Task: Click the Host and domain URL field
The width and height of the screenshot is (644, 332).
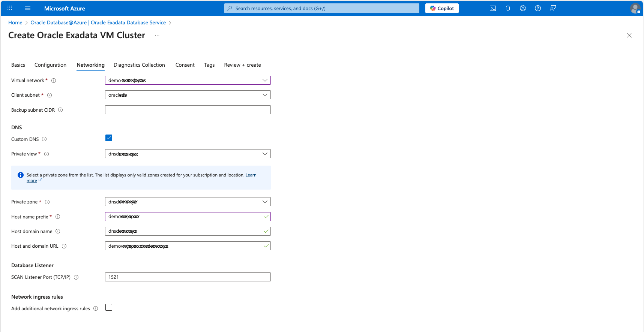Action: click(188, 246)
